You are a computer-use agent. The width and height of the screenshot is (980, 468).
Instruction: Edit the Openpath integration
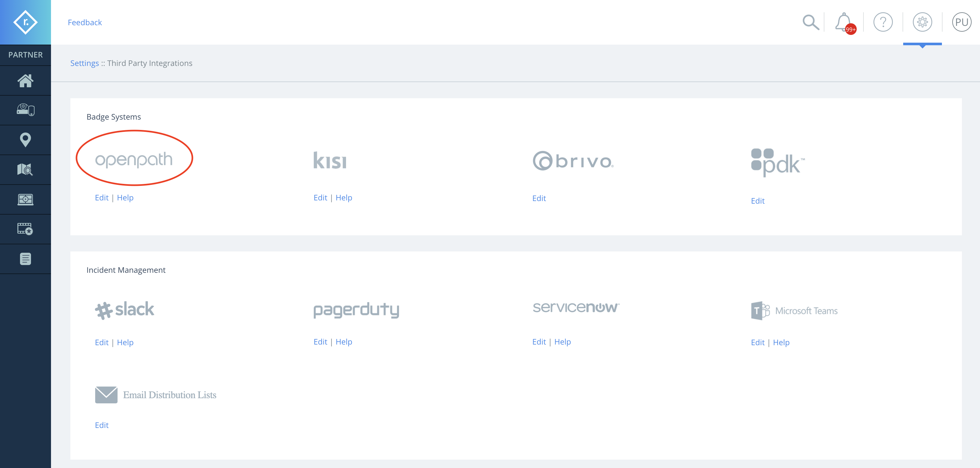[102, 197]
